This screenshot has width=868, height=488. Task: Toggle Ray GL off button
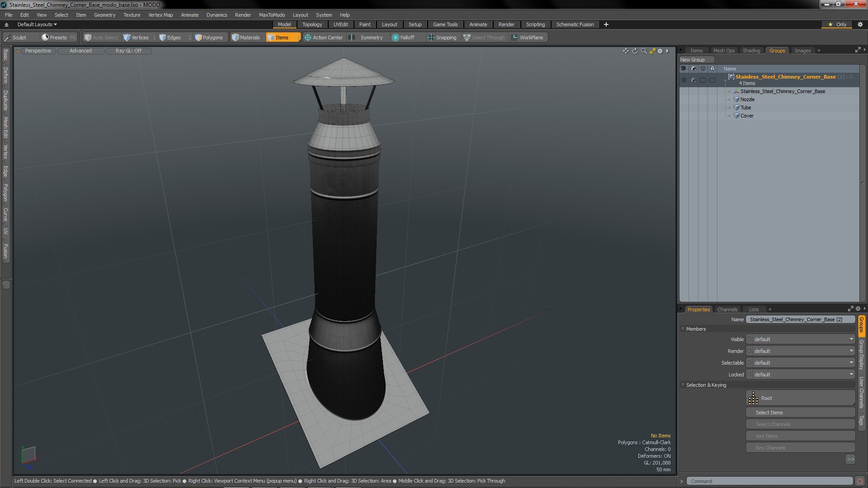(128, 51)
